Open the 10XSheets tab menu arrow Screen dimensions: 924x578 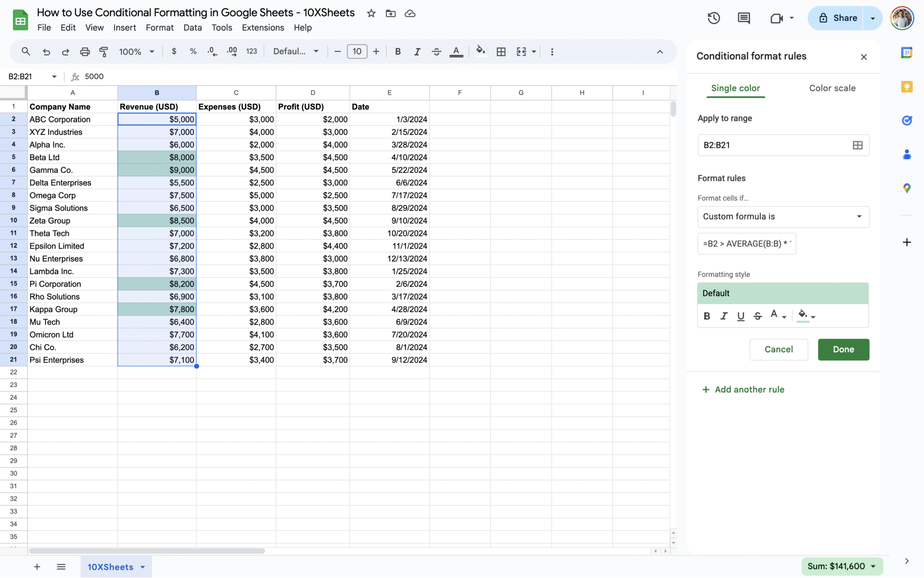143,567
